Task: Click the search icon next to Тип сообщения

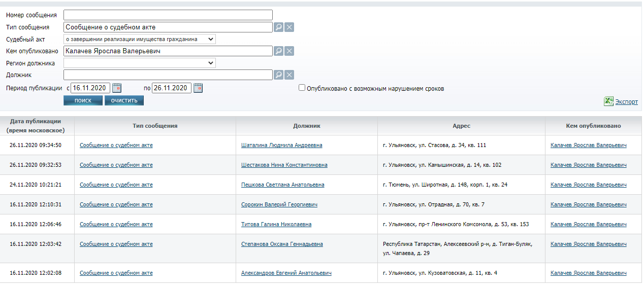Action: (x=278, y=27)
